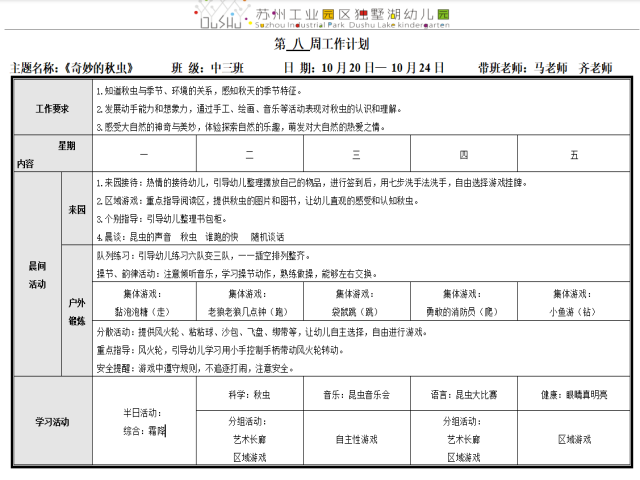Screen dimensions: 640x480
Task: Click the 音乐：昆虫音乐会 cell
Action: (x=357, y=395)
